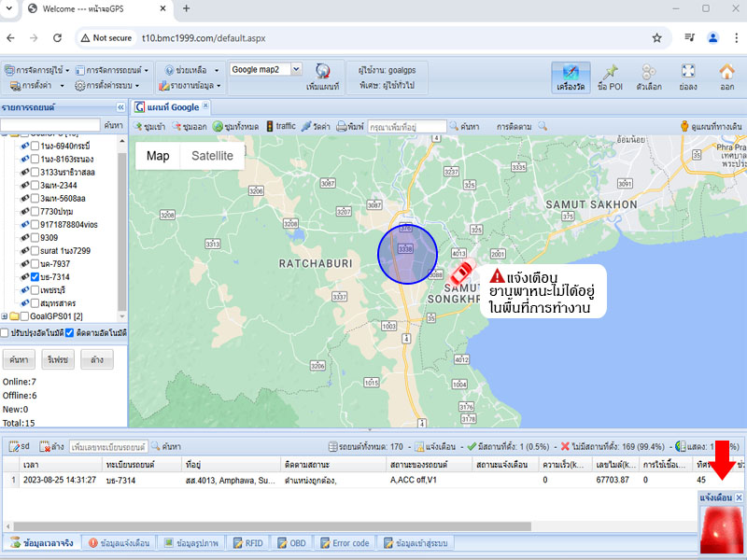Viewport: 747px width, 560px height.
Task: Open the การจัดการผู้ใช้ dropdown menu
Action: 37,70
